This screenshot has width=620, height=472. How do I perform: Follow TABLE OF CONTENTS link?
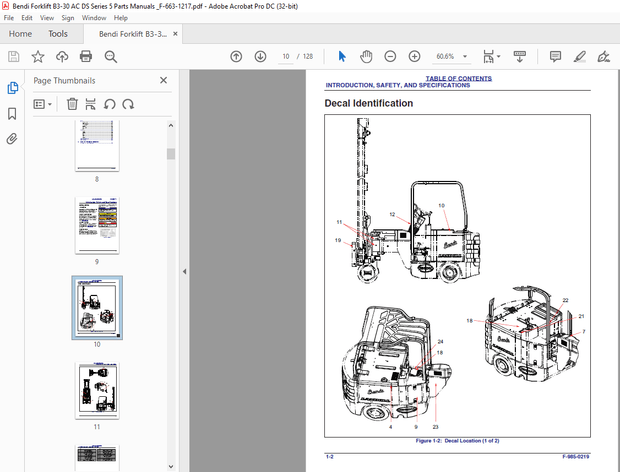pos(459,78)
